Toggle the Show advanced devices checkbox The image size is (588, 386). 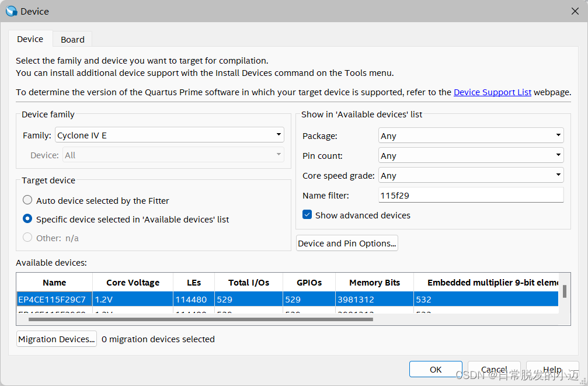307,214
